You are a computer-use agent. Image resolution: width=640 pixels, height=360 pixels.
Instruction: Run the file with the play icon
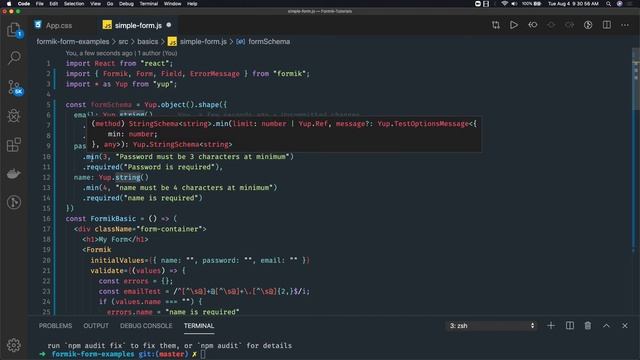coord(514,25)
